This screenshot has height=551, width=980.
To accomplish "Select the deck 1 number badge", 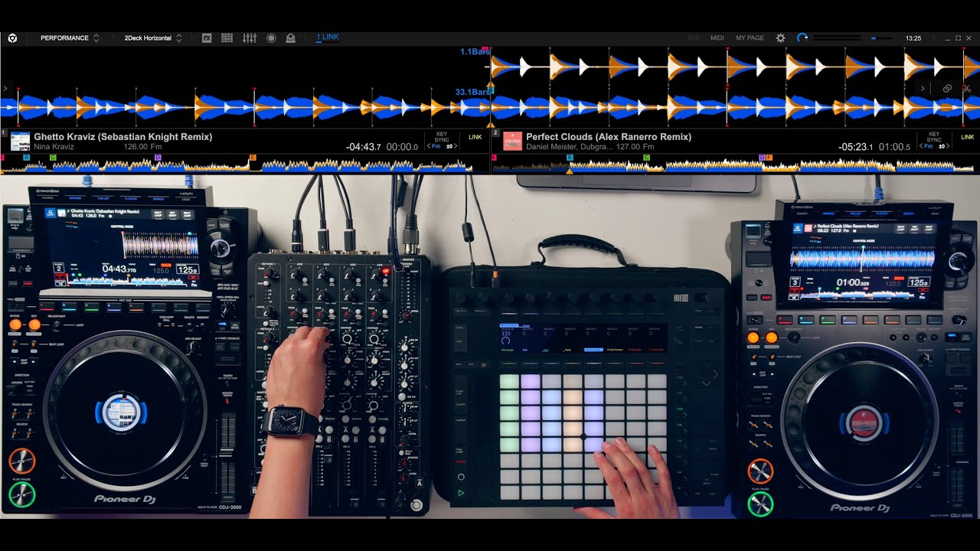I will [5, 133].
